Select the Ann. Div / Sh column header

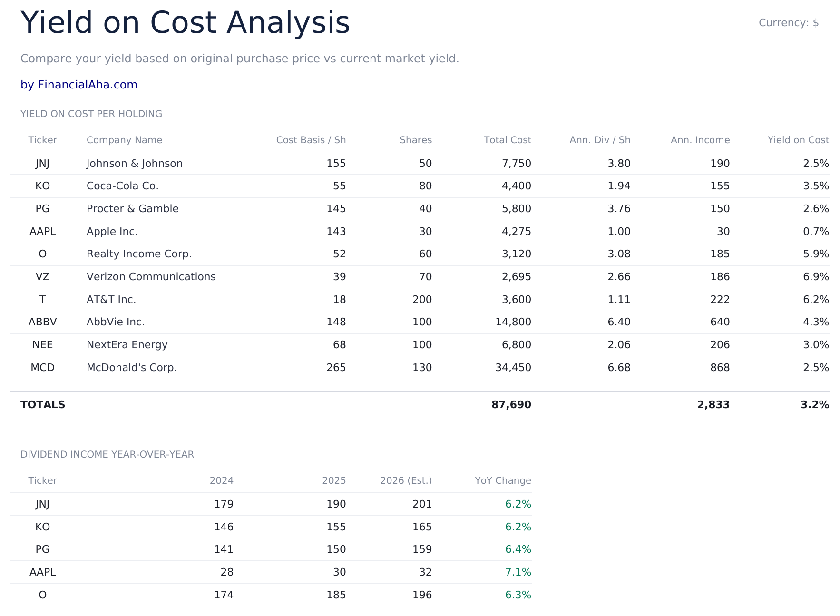600,140
